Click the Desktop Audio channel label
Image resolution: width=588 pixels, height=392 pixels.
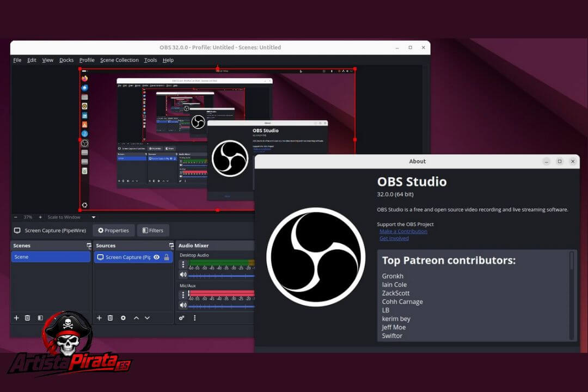tap(194, 255)
